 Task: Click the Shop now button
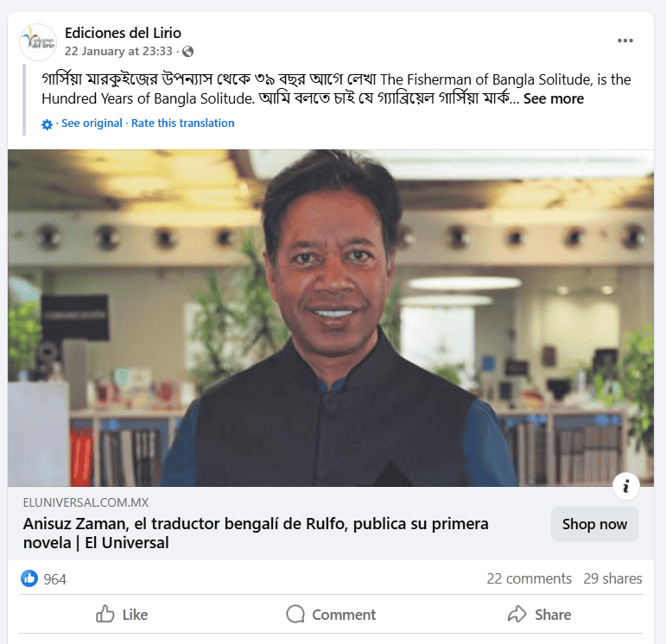pos(594,524)
